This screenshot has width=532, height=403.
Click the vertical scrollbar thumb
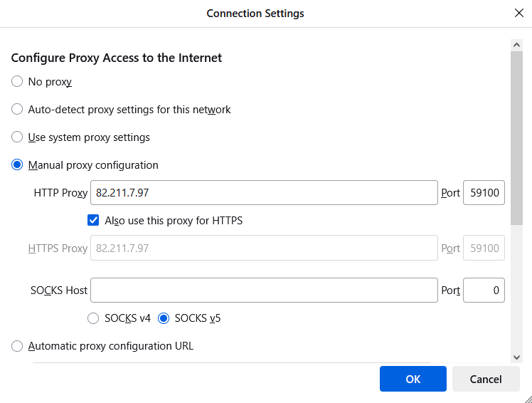(x=516, y=138)
